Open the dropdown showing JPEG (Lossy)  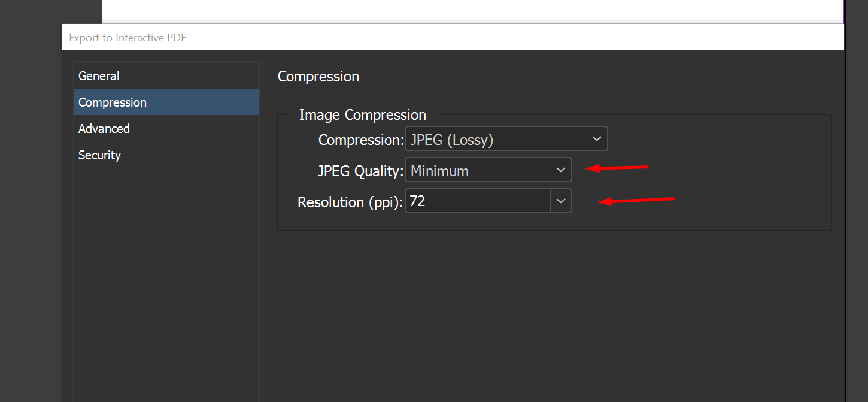tap(497, 139)
